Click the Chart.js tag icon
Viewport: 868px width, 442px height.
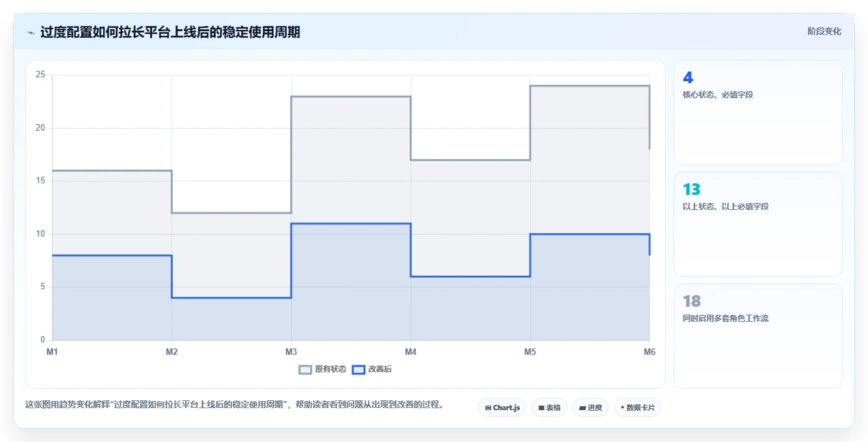[x=488, y=408]
